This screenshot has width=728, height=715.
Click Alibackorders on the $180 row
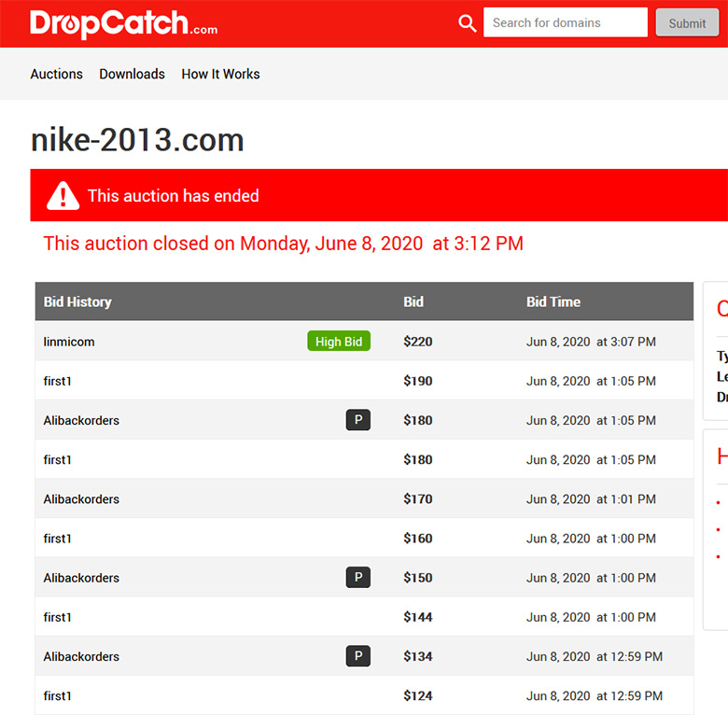(81, 420)
